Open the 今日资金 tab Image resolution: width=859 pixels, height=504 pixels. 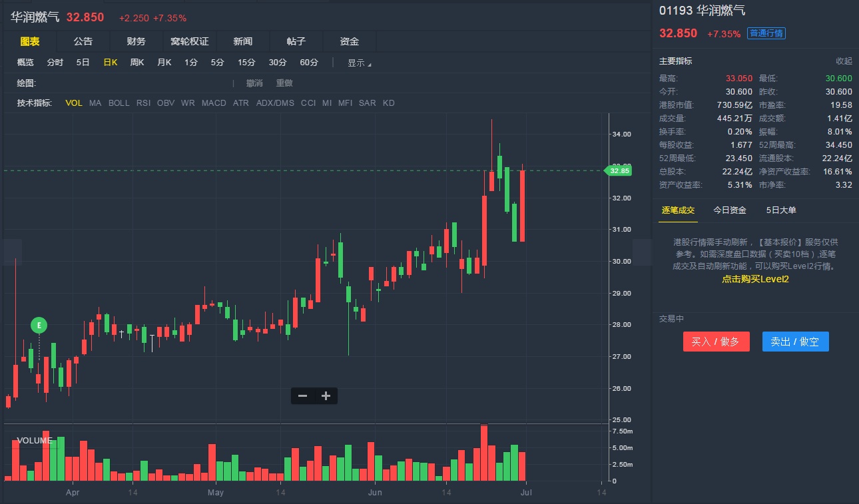(730, 210)
